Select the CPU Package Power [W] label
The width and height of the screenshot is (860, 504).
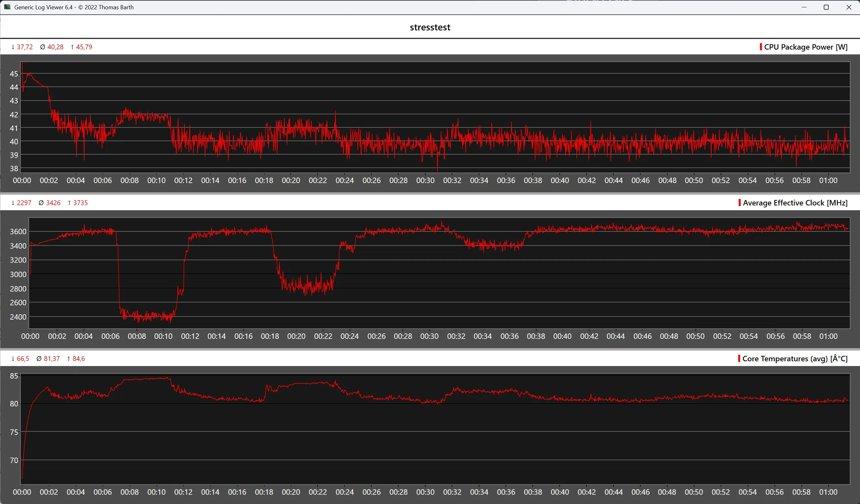tap(805, 47)
